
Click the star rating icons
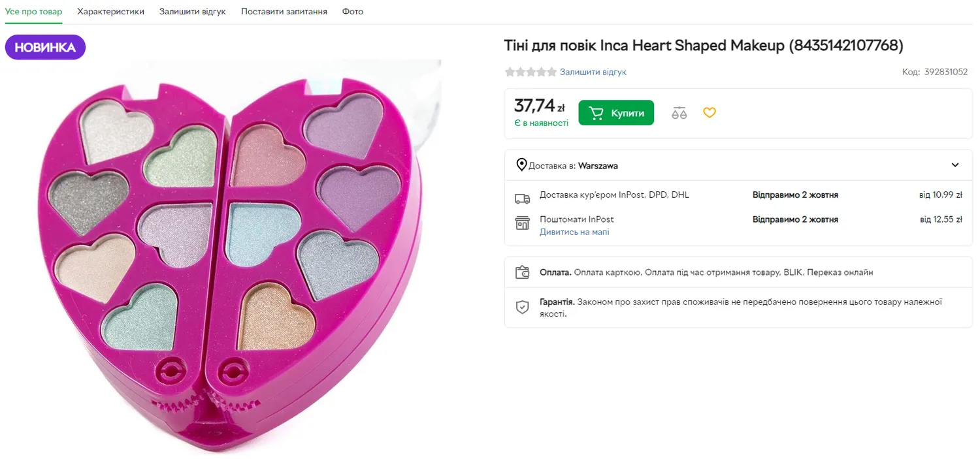(x=531, y=72)
